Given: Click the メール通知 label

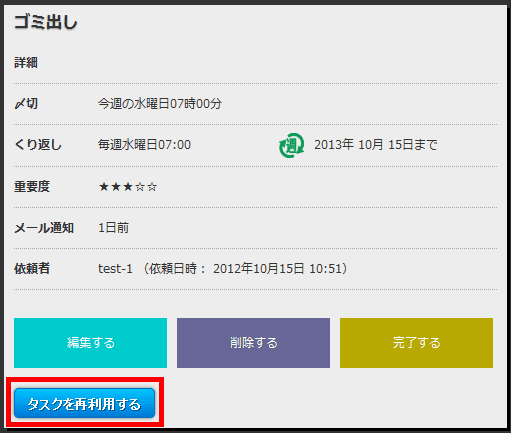Looking at the screenshot, I should point(44,228).
